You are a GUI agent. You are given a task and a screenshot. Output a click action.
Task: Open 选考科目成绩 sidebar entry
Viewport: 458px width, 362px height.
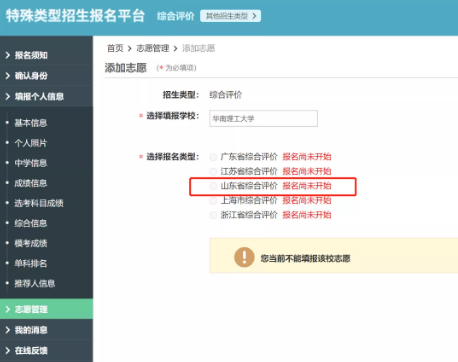tap(39, 203)
